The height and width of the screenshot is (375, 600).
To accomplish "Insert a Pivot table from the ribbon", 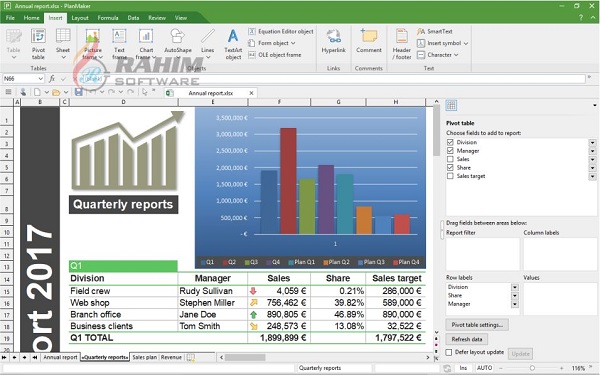I will (x=38, y=44).
